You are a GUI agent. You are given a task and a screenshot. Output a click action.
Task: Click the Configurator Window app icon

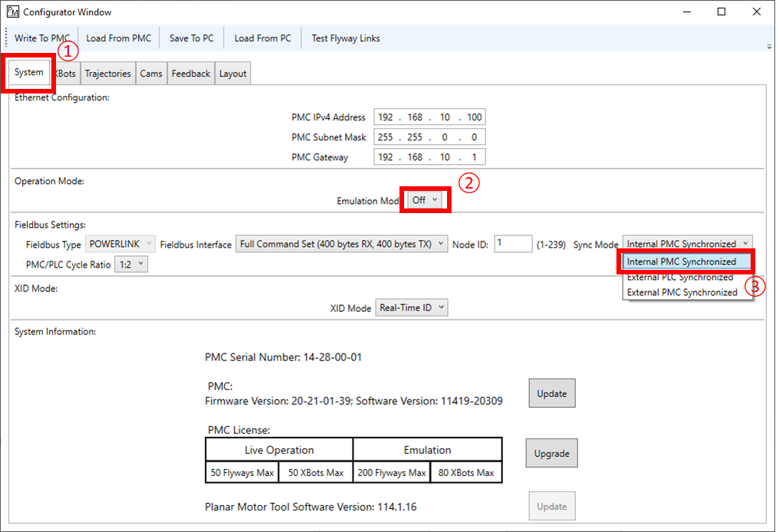[x=13, y=12]
